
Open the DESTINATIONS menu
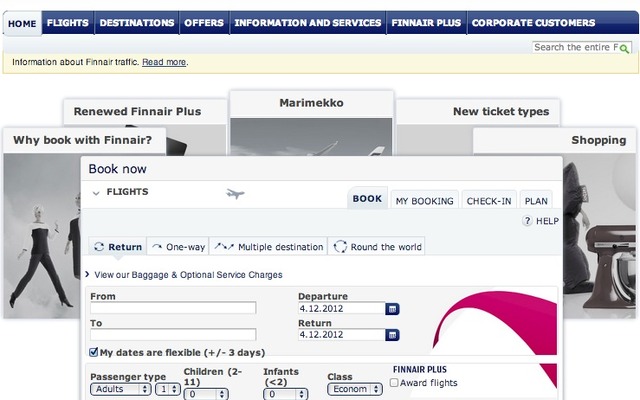(x=137, y=23)
